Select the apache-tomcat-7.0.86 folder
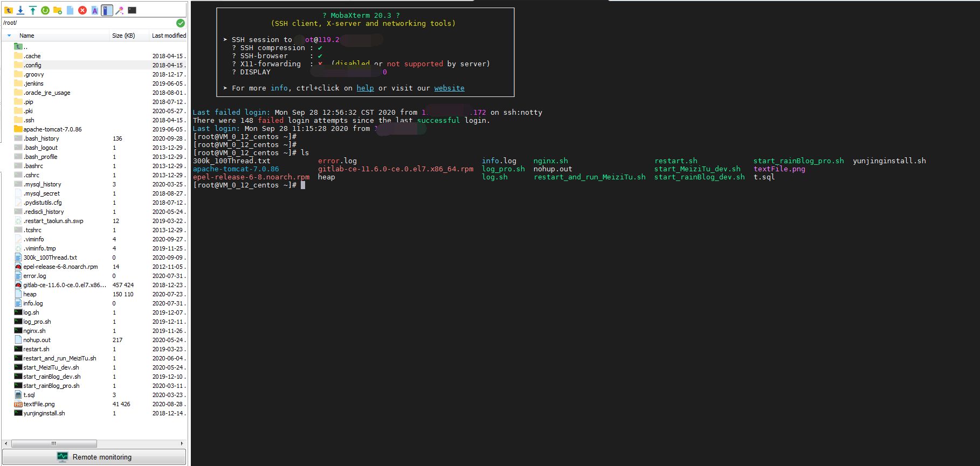Image resolution: width=980 pixels, height=466 pixels. (x=52, y=129)
